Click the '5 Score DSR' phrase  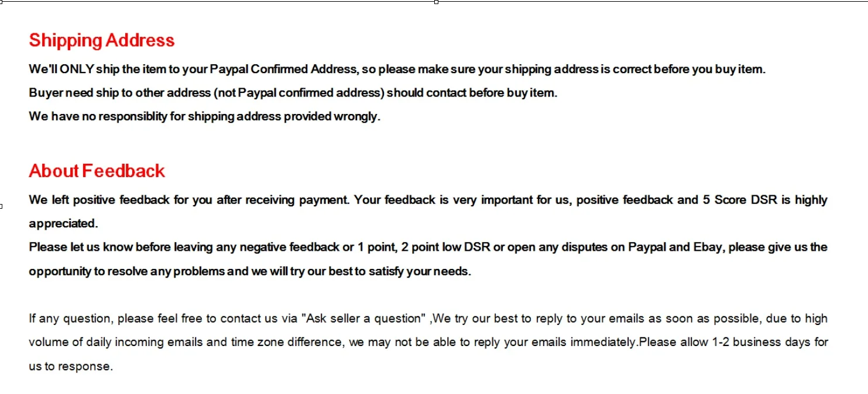tap(739, 200)
